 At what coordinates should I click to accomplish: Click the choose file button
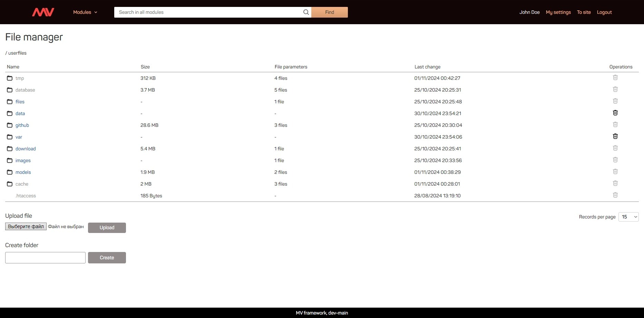pyautogui.click(x=26, y=226)
